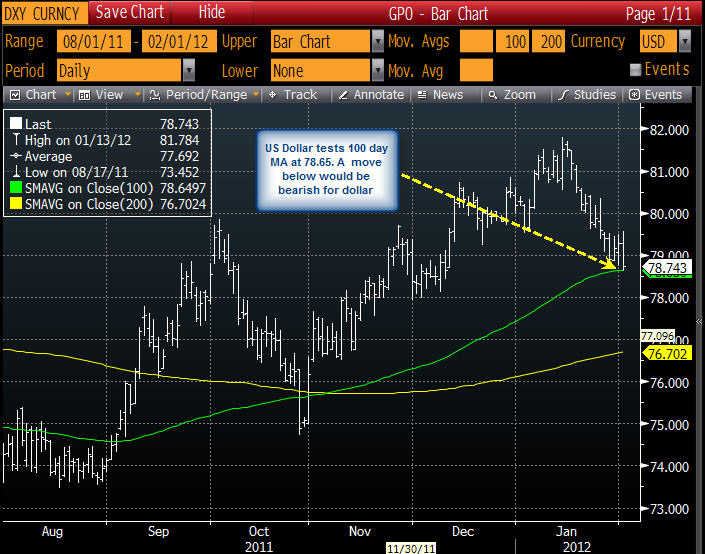Click the yellow SMAVG(200) legend swatch
Image resolution: width=705 pixels, height=554 pixels.
[16, 204]
